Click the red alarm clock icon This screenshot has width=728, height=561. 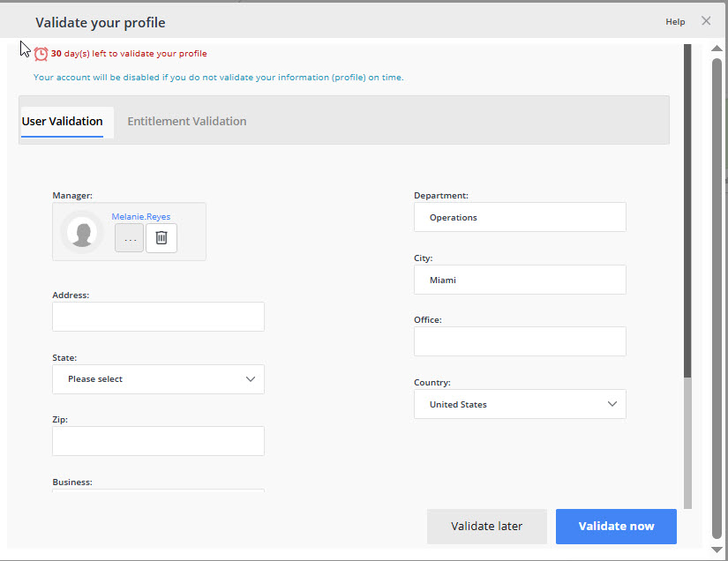[x=41, y=53]
